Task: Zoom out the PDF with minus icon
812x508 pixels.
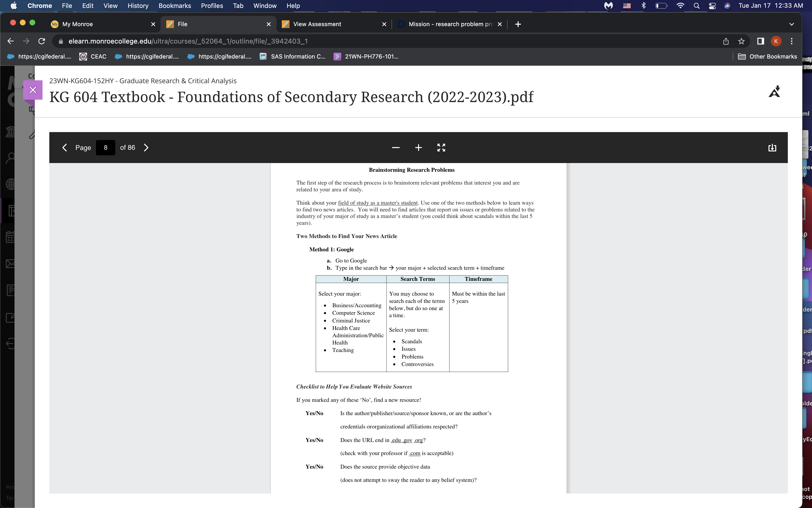Action: click(x=396, y=148)
